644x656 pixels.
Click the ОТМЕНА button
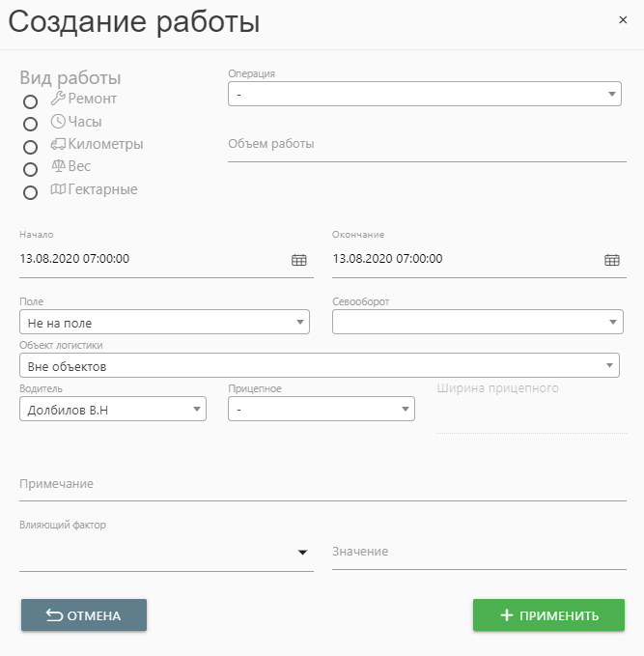84,615
